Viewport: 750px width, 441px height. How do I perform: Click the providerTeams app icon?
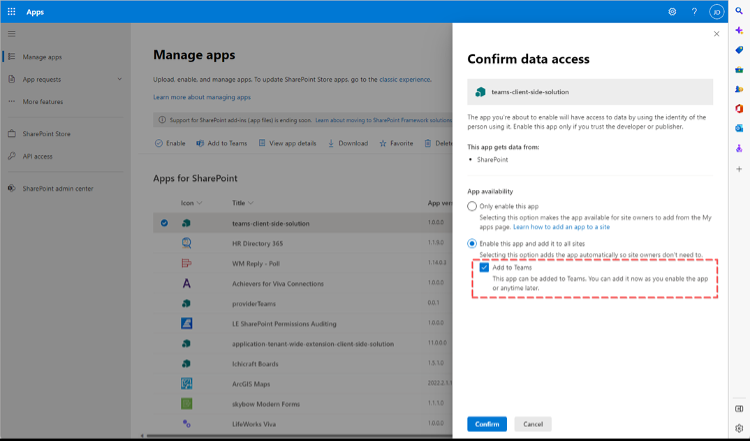pos(187,303)
